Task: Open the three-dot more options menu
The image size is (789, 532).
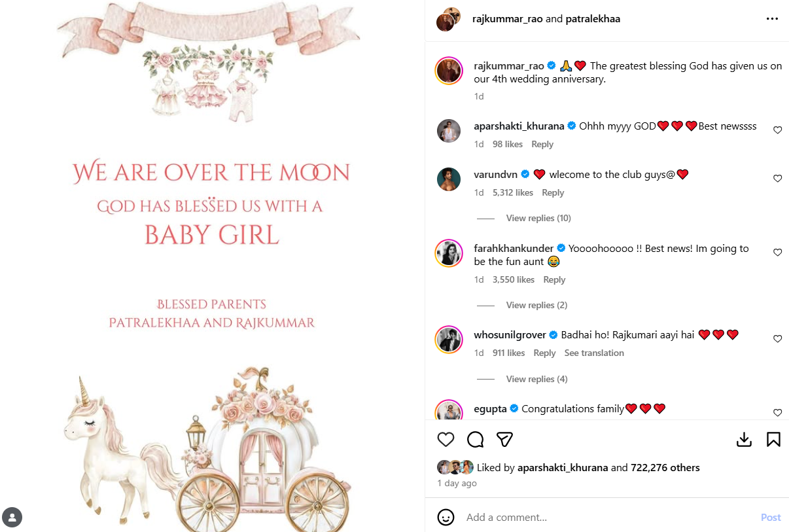Action: (x=772, y=19)
